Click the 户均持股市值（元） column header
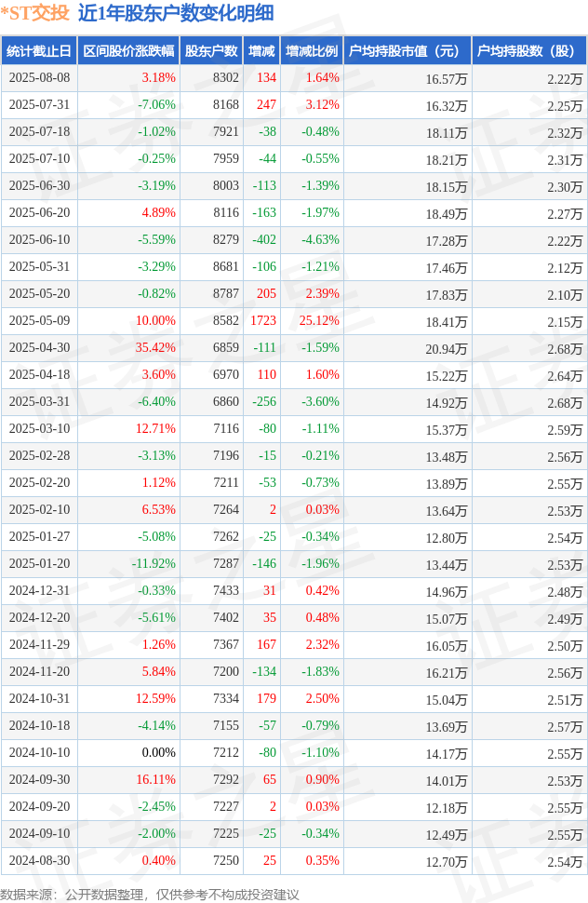 (408, 51)
